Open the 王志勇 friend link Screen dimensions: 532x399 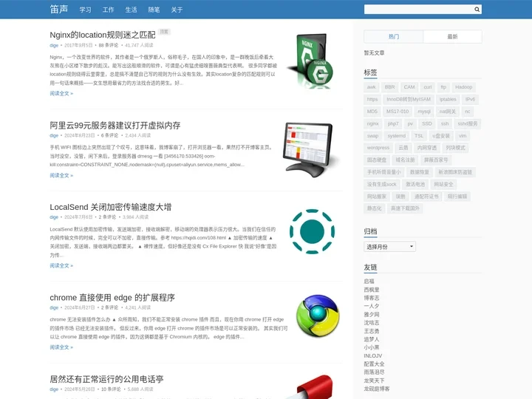click(372, 331)
